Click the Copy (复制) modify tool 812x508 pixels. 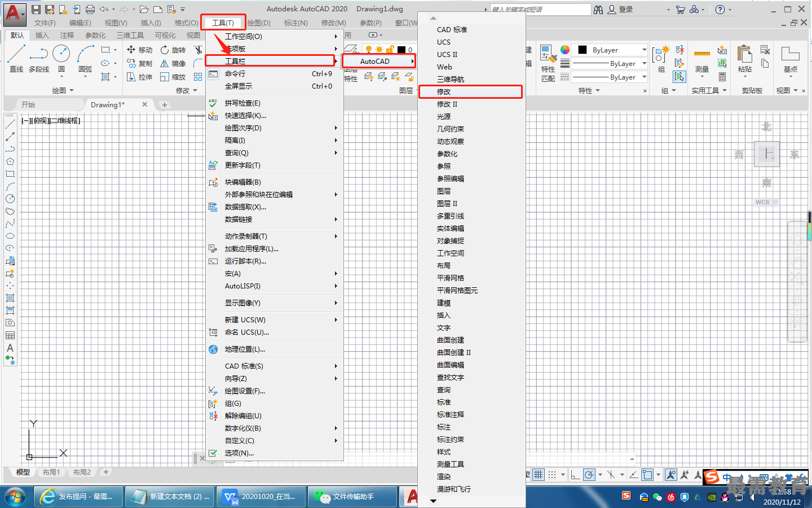pos(140,63)
